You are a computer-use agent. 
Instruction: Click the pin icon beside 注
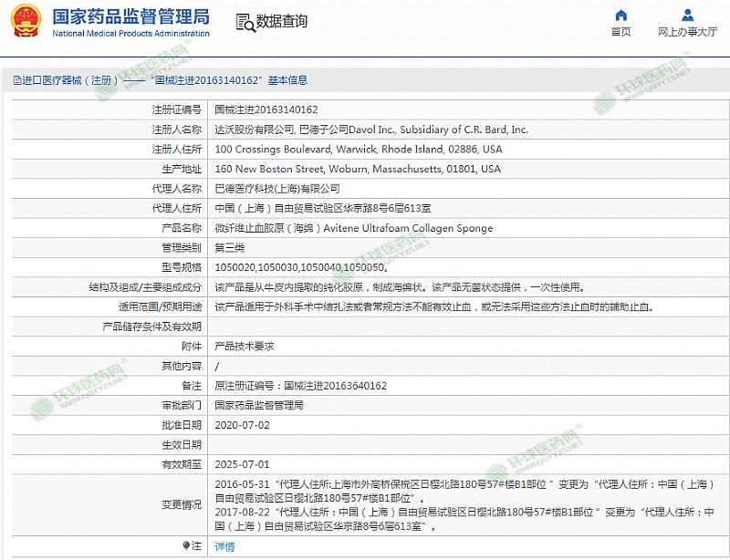point(187,545)
